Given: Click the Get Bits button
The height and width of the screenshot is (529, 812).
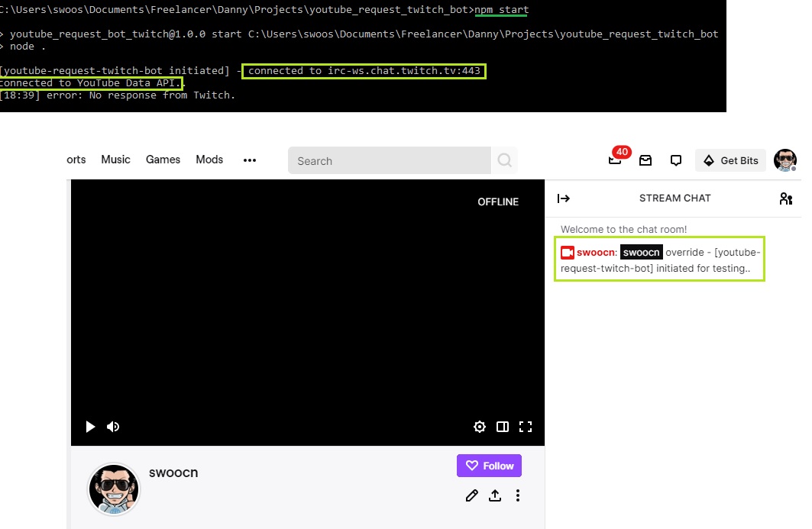Looking at the screenshot, I should coord(731,160).
